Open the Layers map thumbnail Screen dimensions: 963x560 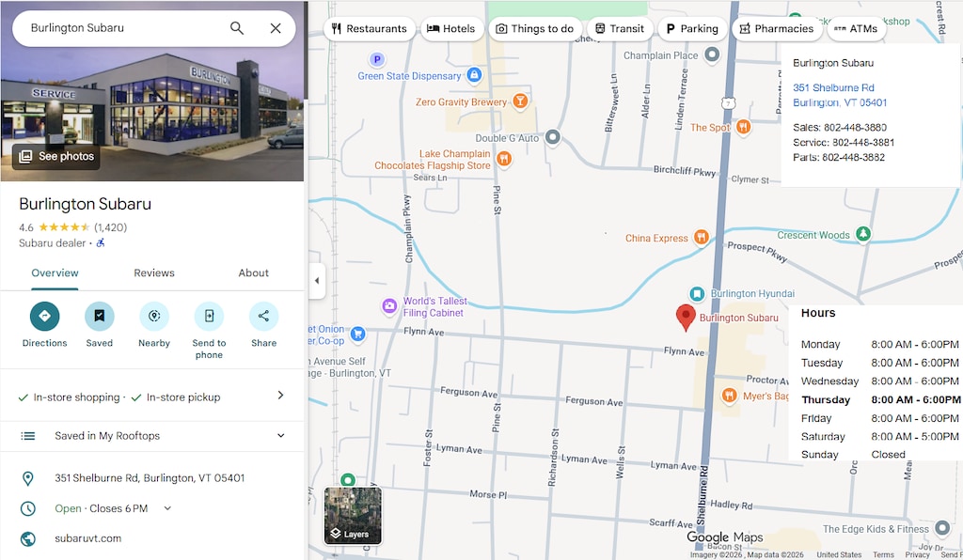[353, 515]
